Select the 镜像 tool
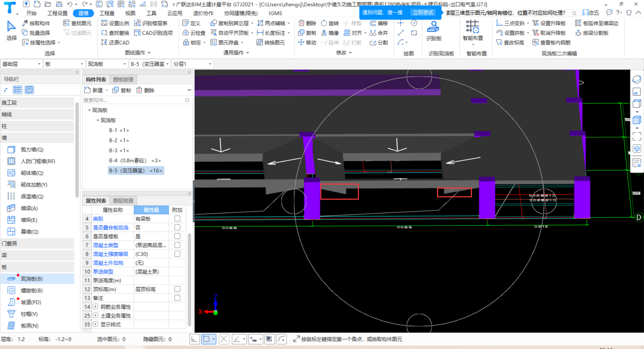Image resolution: width=644 pixels, height=349 pixels. coord(330,33)
